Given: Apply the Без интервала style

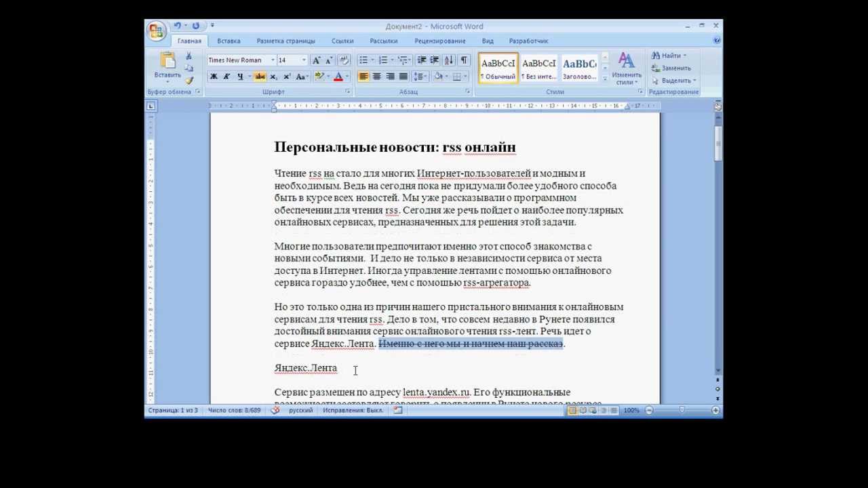Looking at the screenshot, I should tap(539, 68).
